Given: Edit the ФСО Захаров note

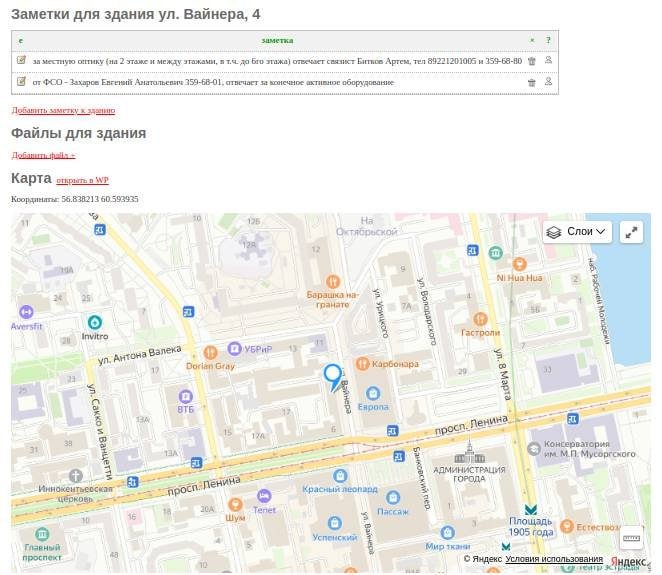Looking at the screenshot, I should 21,81.
